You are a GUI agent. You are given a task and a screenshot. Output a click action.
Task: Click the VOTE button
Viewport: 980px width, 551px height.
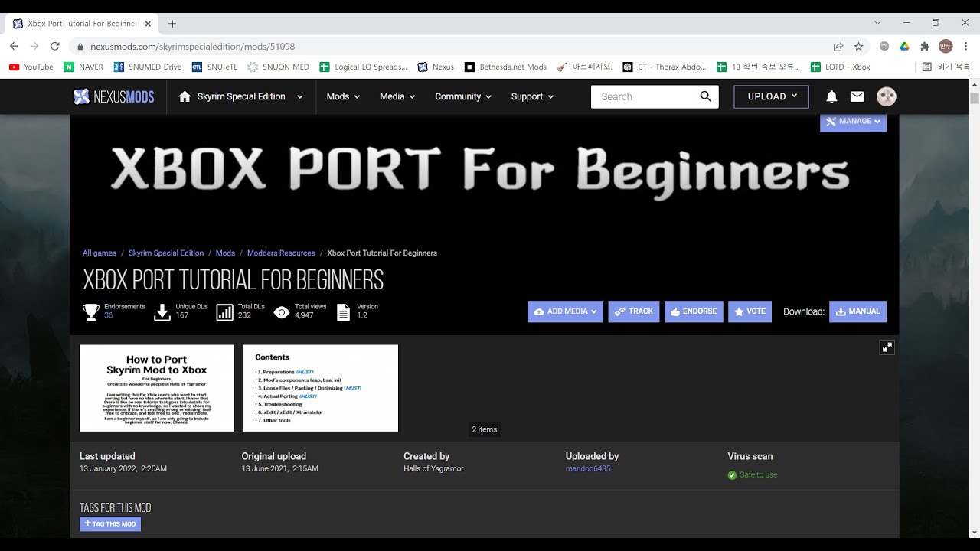pos(750,311)
